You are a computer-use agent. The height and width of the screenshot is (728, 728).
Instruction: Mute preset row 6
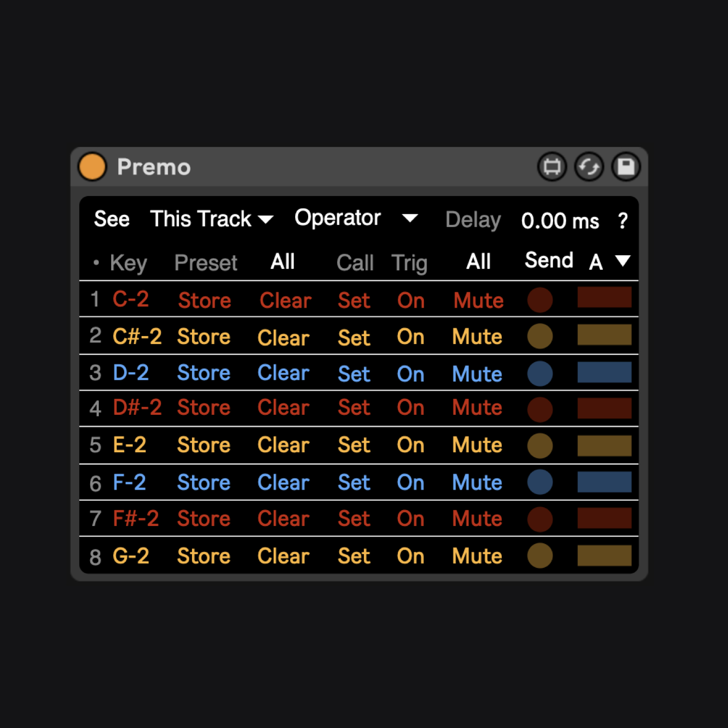tap(477, 483)
